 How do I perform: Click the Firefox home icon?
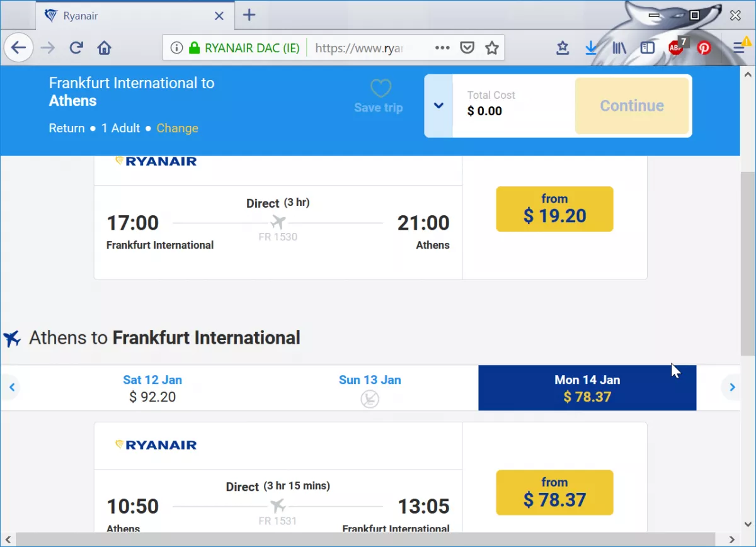[x=104, y=48]
